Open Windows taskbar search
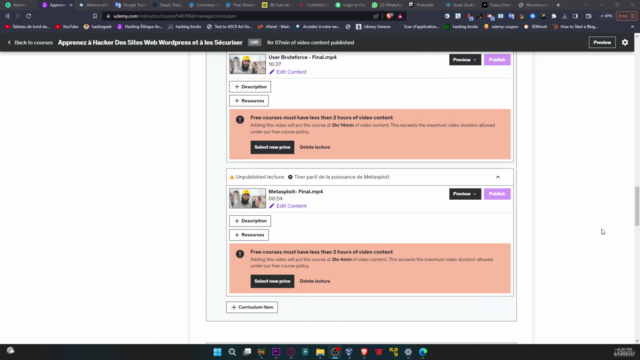Image resolution: width=640 pixels, height=360 pixels. point(232,352)
